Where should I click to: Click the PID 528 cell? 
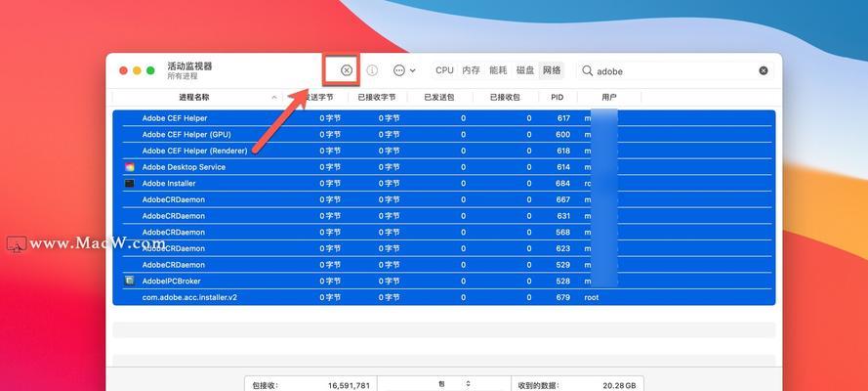(x=563, y=281)
